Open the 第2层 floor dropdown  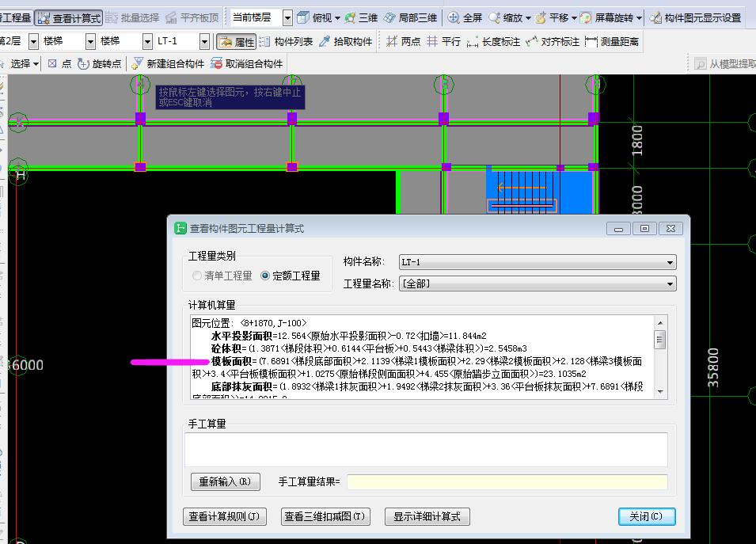click(x=33, y=41)
